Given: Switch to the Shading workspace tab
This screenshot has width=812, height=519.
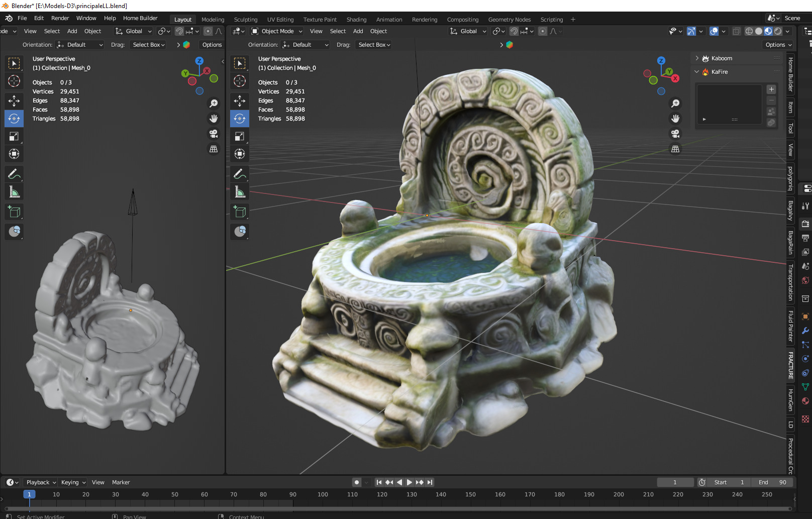Looking at the screenshot, I should 356,20.
